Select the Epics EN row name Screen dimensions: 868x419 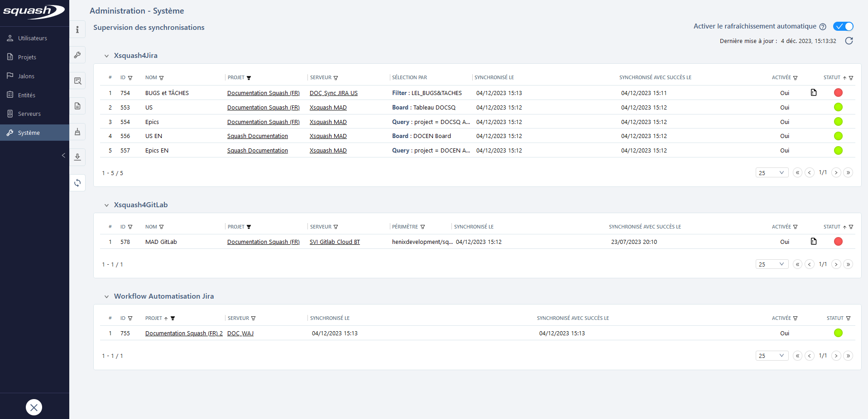tap(157, 150)
